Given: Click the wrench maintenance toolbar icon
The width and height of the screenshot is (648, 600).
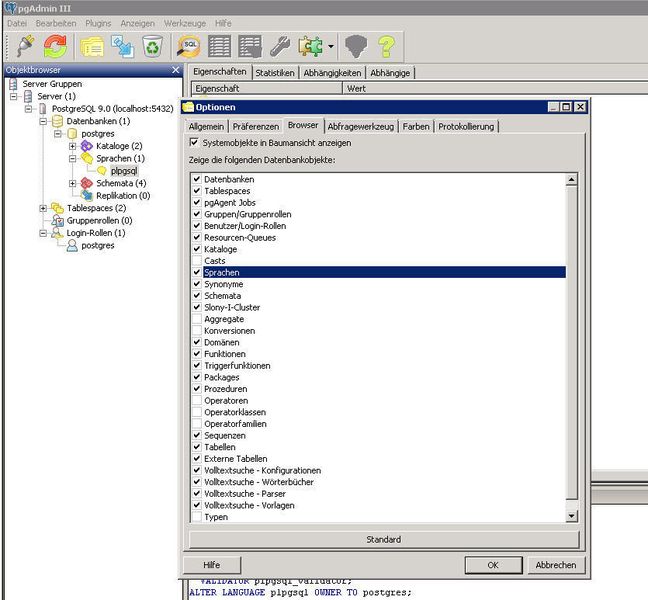Looking at the screenshot, I should pyautogui.click(x=280, y=46).
